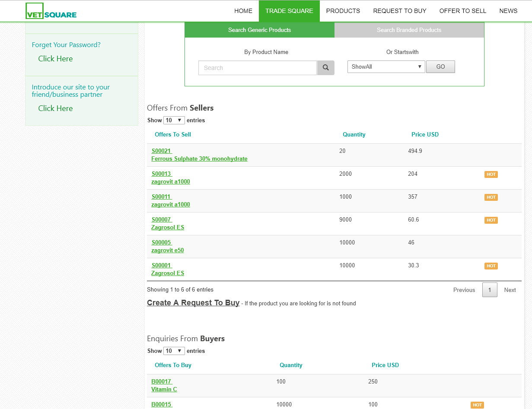Open the Products menu item
Viewport: 532px width, 409px height.
pos(343,11)
